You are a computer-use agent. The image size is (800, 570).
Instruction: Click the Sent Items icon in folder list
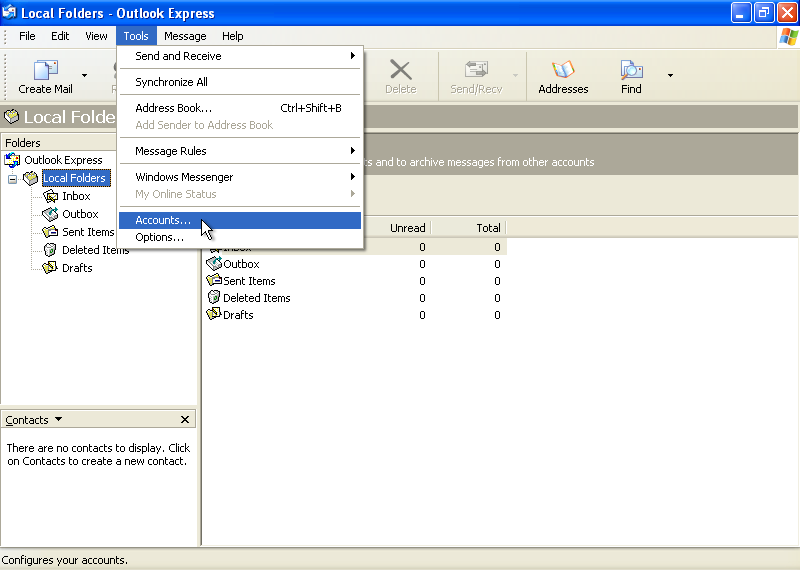[x=214, y=280]
